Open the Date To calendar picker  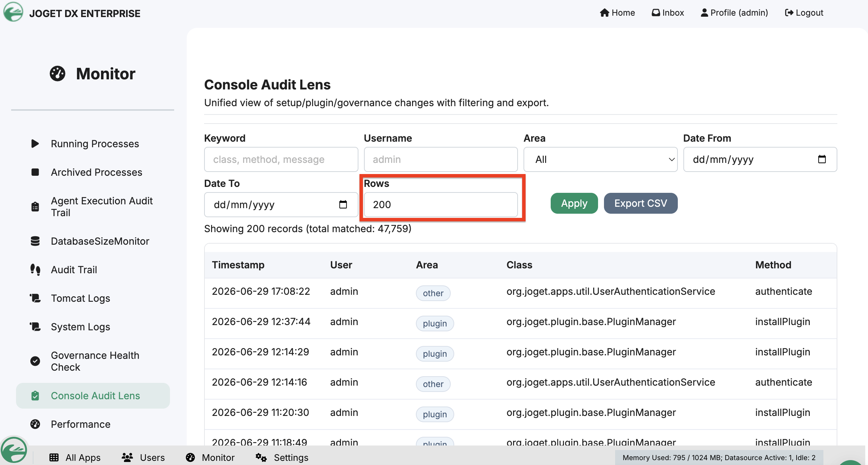pos(343,205)
